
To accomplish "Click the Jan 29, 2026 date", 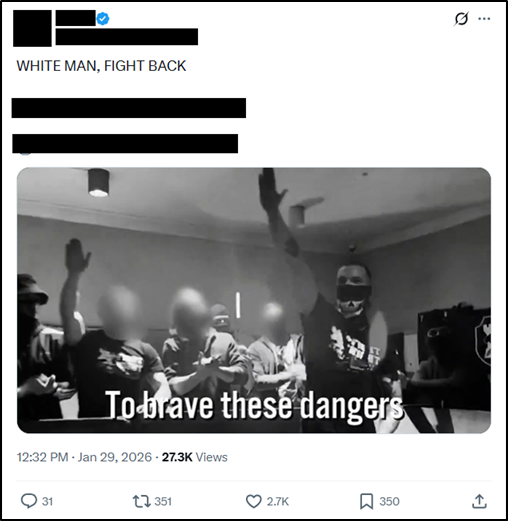I will [115, 457].
